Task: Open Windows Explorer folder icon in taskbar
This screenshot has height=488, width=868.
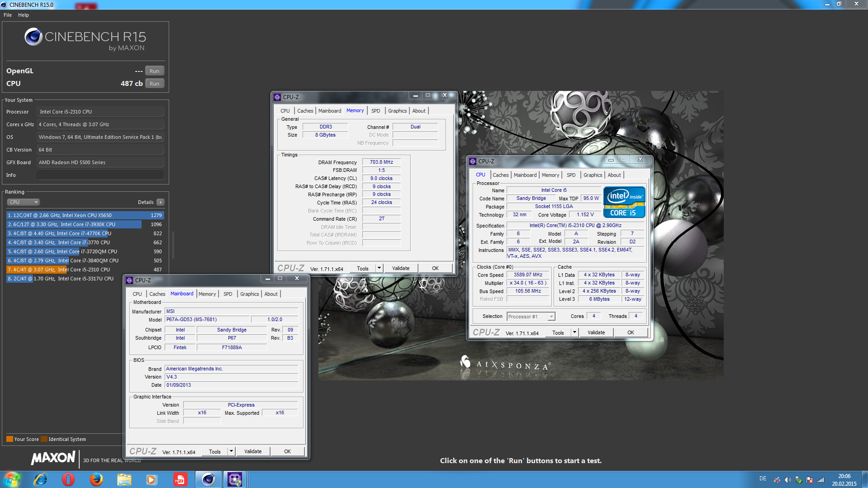Action: click(x=124, y=479)
